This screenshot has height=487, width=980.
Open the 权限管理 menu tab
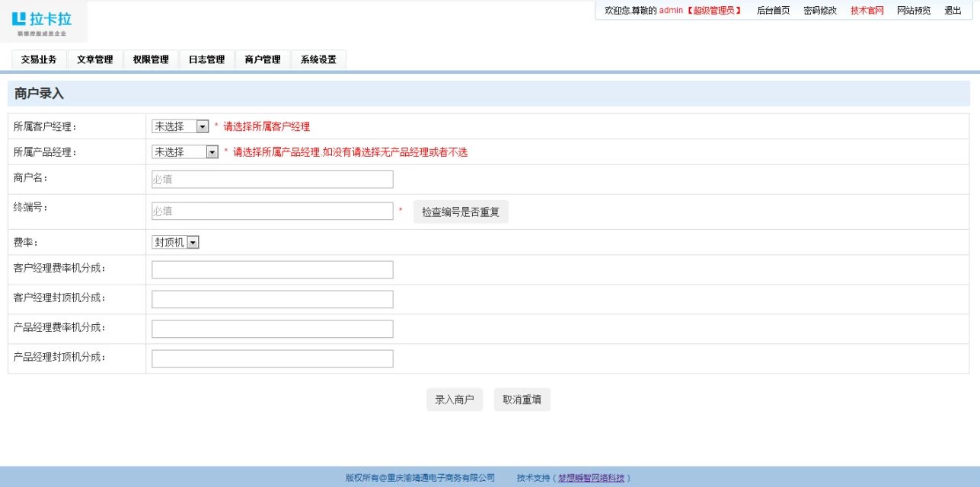coord(151,59)
